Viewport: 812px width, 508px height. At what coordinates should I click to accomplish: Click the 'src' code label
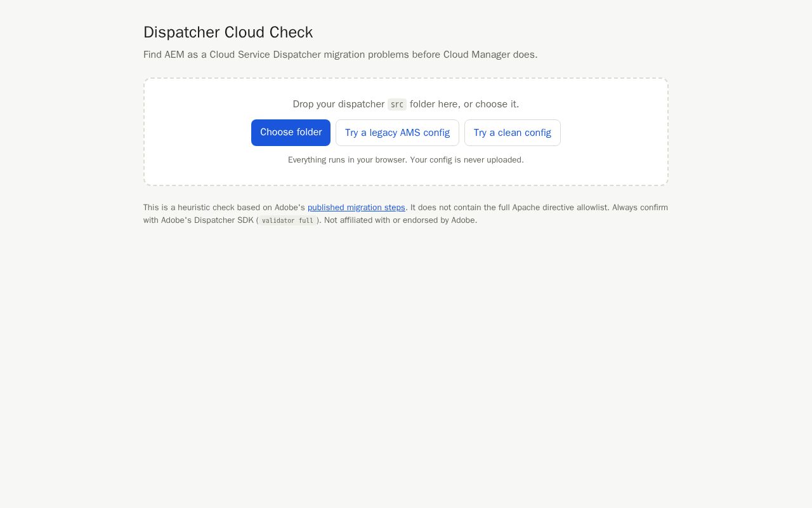click(397, 104)
